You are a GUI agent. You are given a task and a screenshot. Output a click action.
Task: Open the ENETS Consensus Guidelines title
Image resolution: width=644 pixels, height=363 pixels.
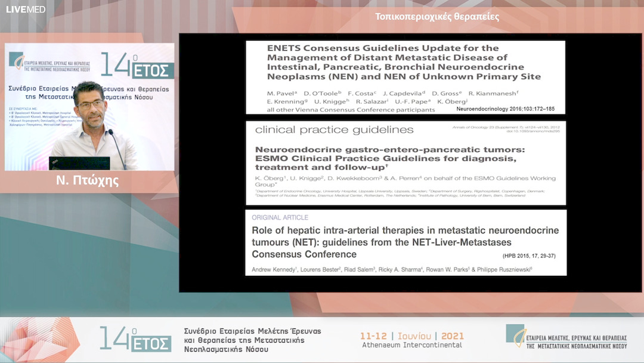(404, 62)
